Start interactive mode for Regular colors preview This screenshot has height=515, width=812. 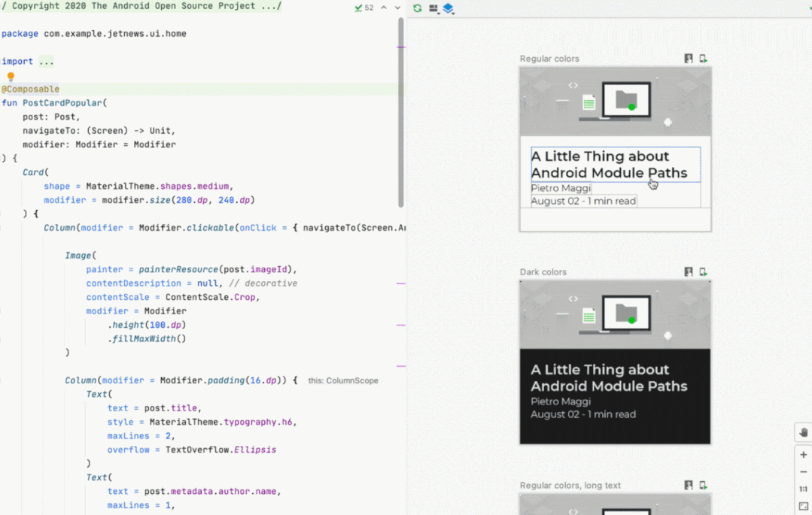coord(689,59)
